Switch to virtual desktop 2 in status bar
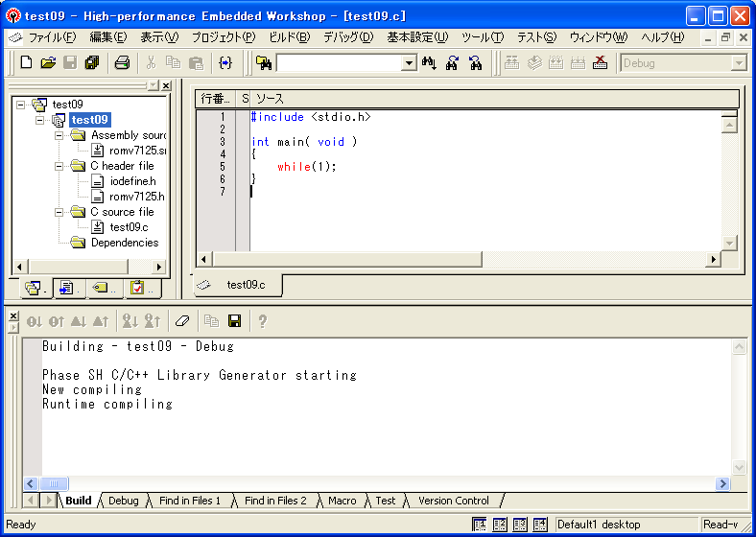Image resolution: width=756 pixels, height=537 pixels. coord(500,525)
